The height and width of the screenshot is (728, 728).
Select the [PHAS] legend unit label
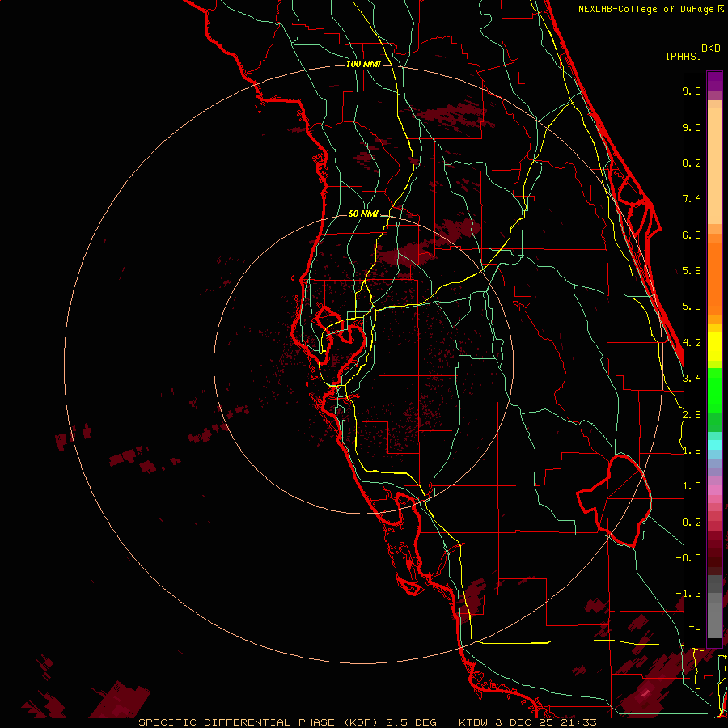point(684,56)
